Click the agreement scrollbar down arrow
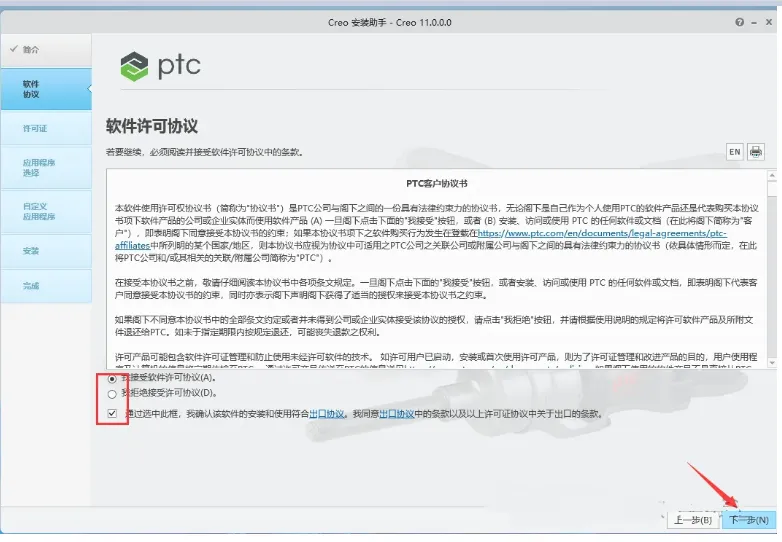The height and width of the screenshot is (542, 782). [x=772, y=363]
